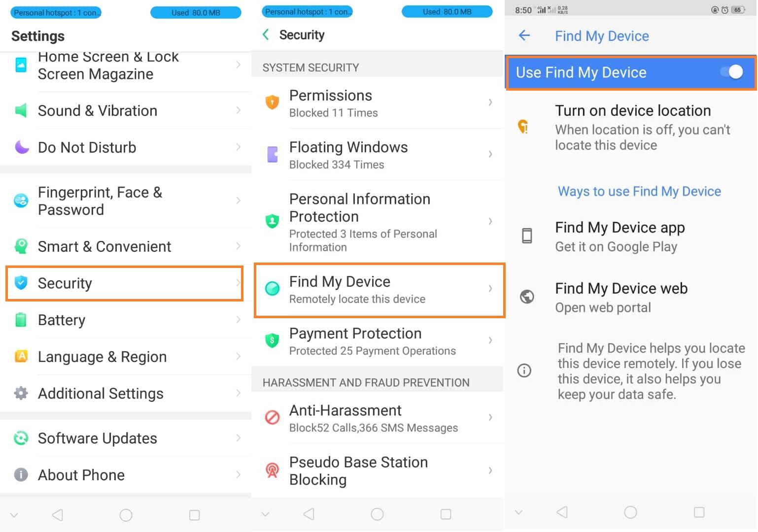Viewport: 758px width, 532px height.
Task: Tap the Anti-Harassment block icon
Action: click(x=272, y=418)
